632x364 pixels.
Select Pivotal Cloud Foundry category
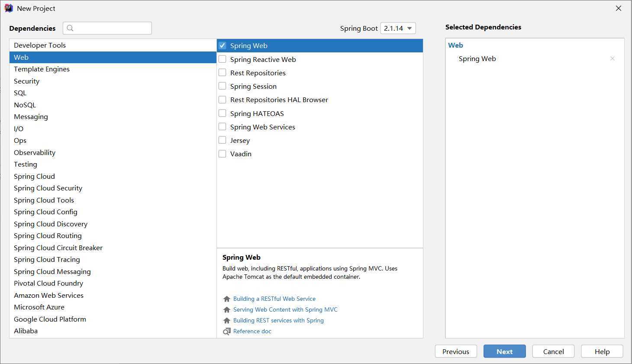click(113, 283)
